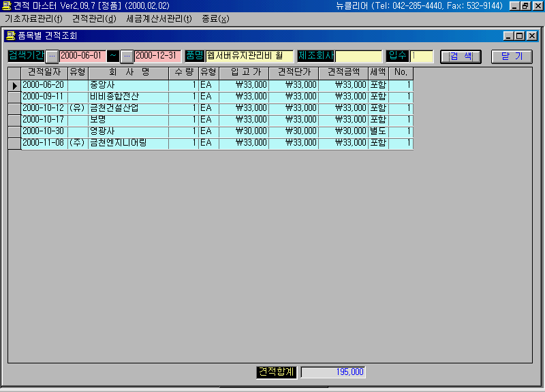The width and height of the screenshot is (545, 392).
Task: Click the 포함 tax cell in 중앙사 row
Action: click(378, 85)
